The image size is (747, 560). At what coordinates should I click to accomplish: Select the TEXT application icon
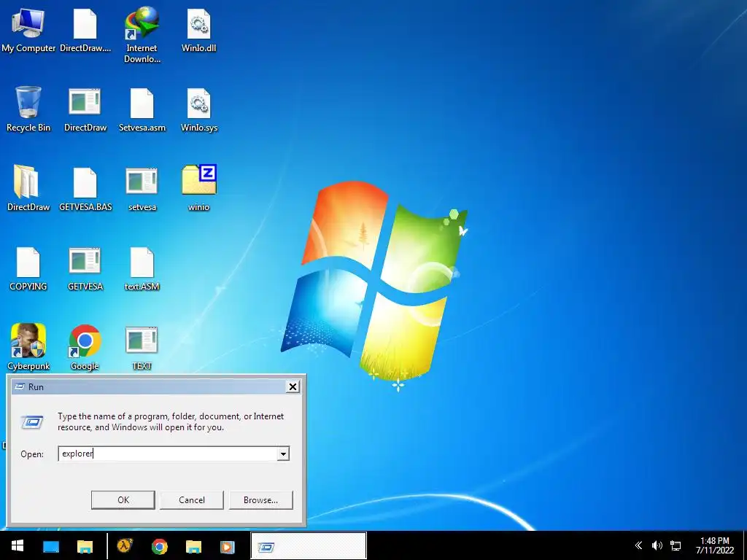point(142,347)
